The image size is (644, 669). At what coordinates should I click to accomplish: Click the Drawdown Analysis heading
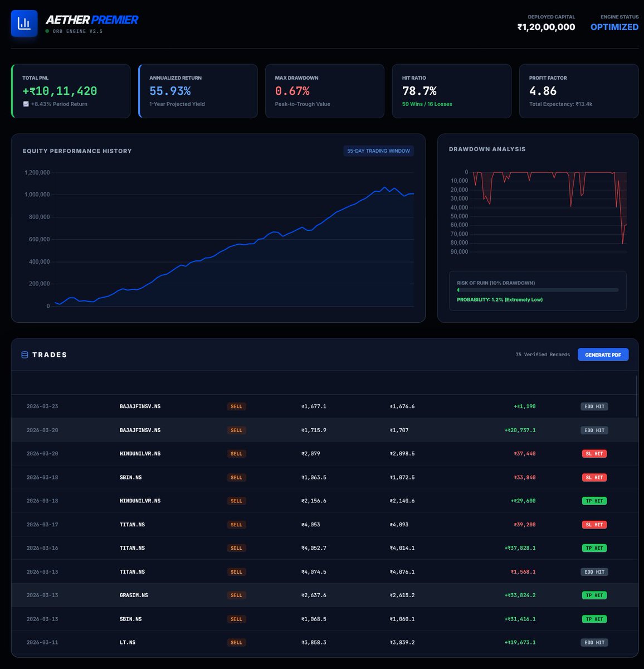coord(487,149)
